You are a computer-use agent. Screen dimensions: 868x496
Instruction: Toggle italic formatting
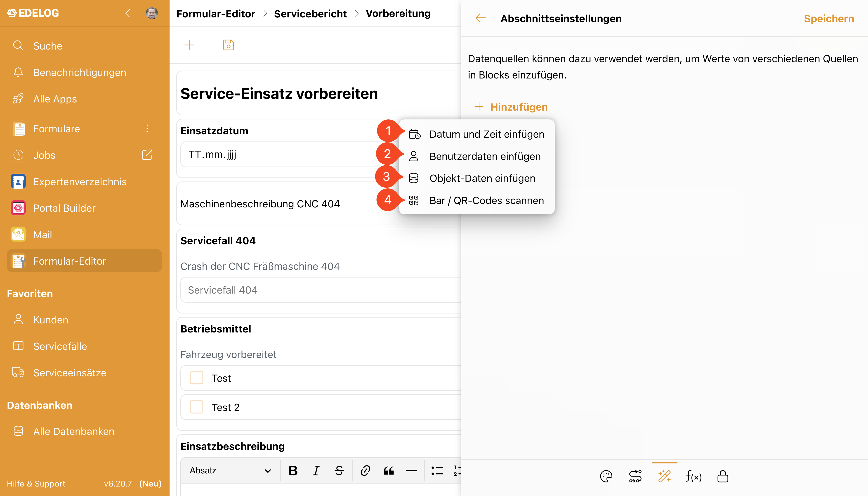click(316, 470)
